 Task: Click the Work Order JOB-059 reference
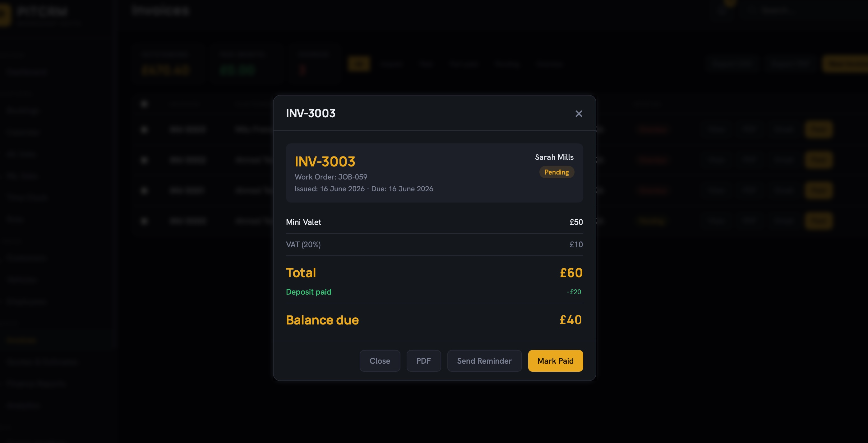(x=331, y=177)
